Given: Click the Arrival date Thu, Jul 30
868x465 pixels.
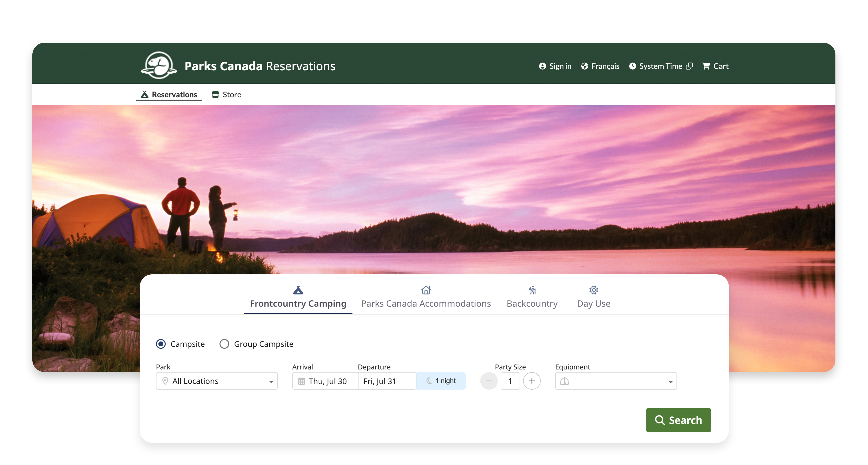Looking at the screenshot, I should pyautogui.click(x=325, y=381).
